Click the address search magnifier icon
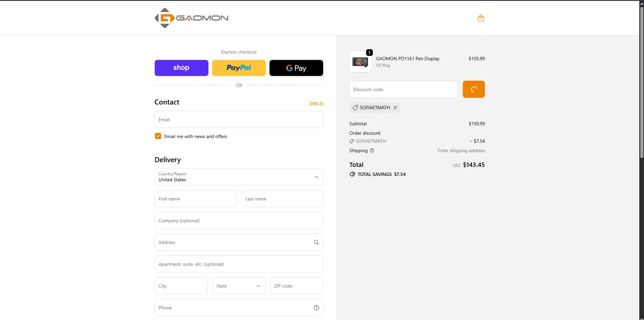Image resolution: width=644 pixels, height=320 pixels. (x=316, y=242)
